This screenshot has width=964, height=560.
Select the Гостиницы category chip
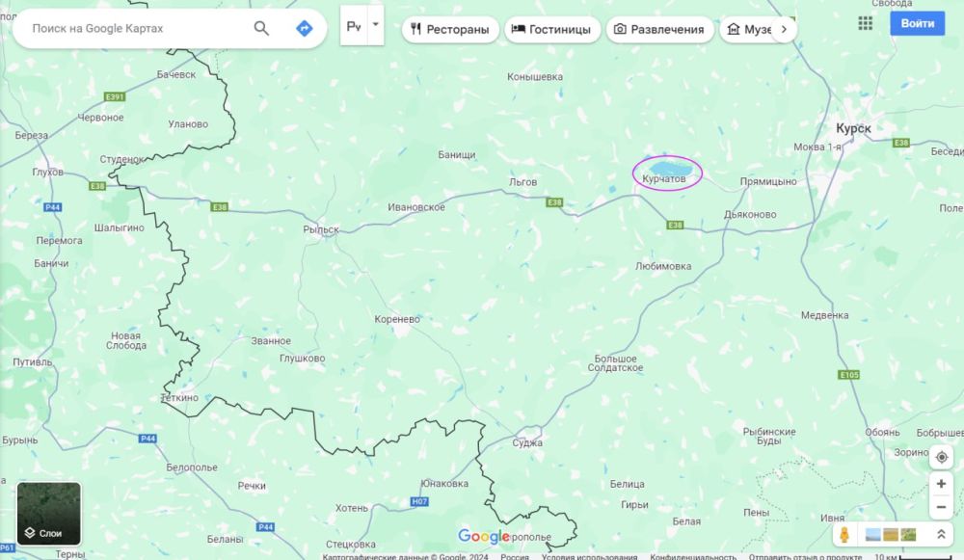[x=552, y=30]
